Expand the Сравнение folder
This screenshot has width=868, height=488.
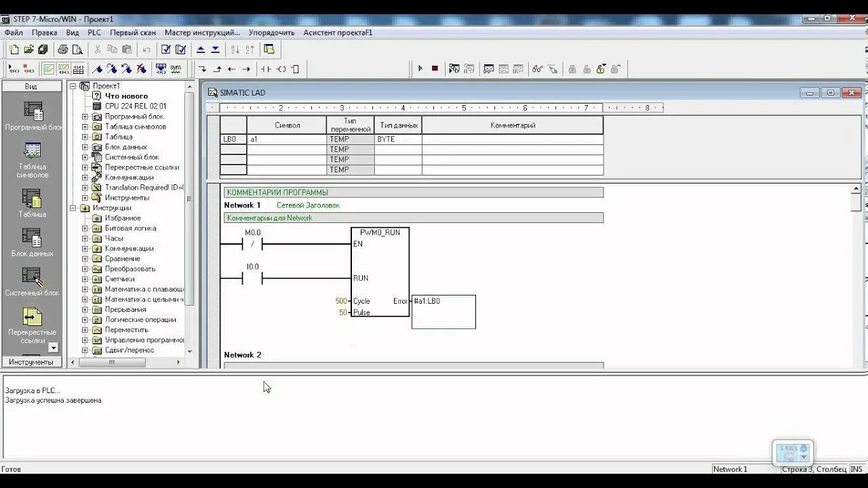point(85,259)
